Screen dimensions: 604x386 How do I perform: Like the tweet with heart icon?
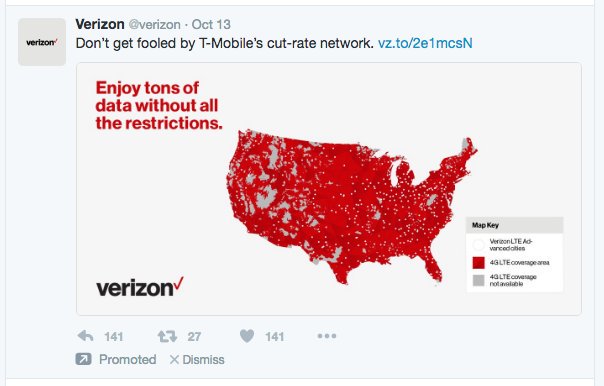(247, 336)
